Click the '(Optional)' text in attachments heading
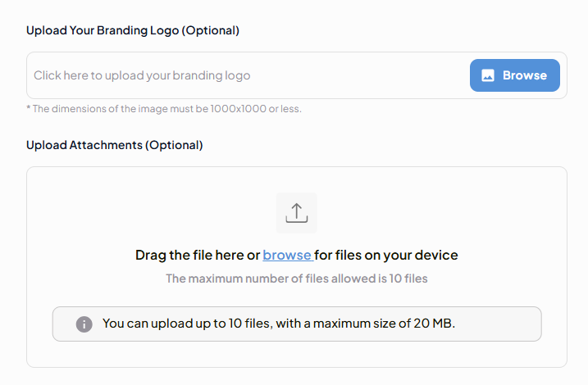Image resolution: width=588 pixels, height=385 pixels. [174, 145]
